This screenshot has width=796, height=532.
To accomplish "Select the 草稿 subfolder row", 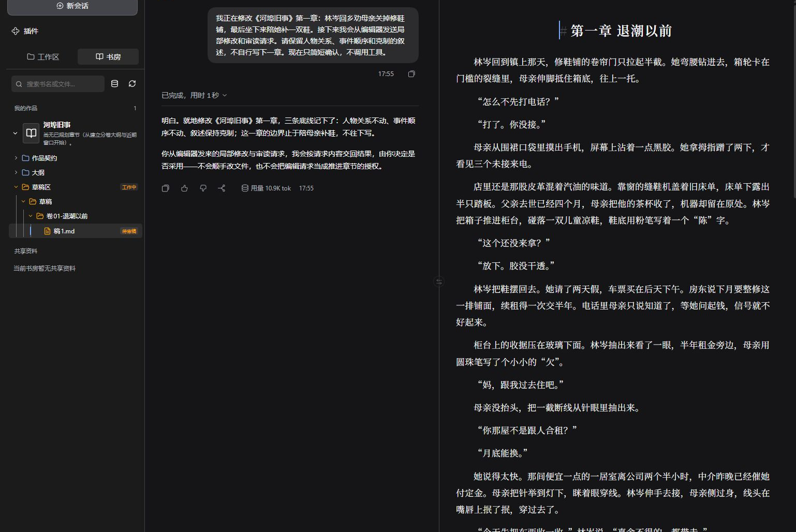I will coord(75,201).
